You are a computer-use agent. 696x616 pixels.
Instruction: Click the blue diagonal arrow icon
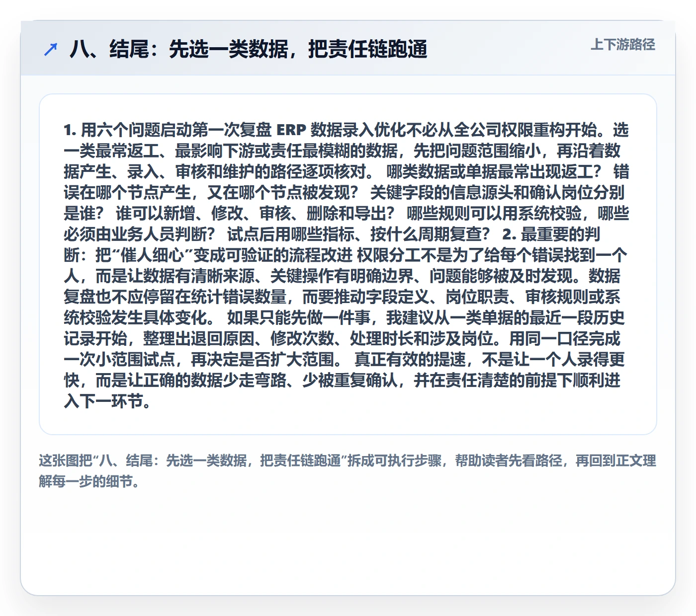pos(51,49)
